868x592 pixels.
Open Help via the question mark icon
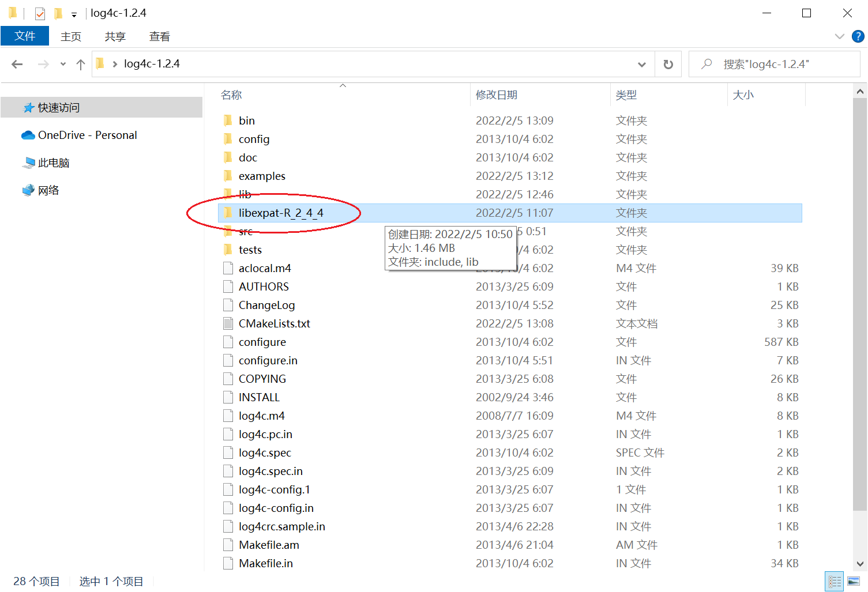click(x=858, y=36)
